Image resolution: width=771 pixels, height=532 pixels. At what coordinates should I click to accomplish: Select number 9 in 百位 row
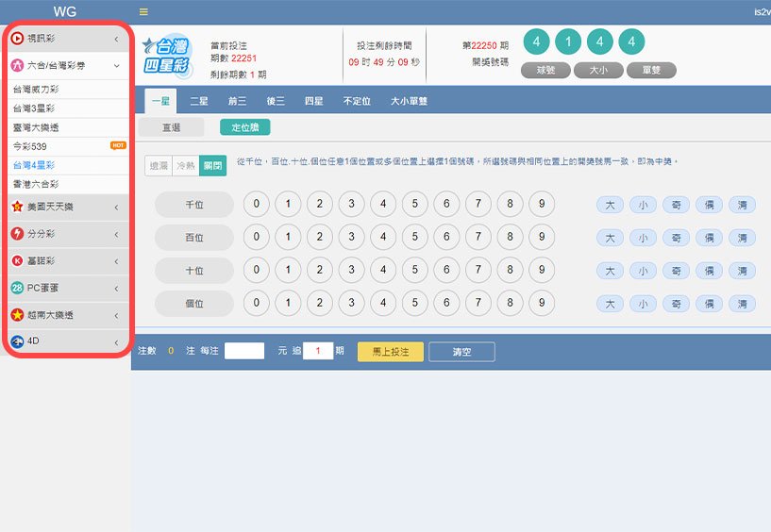542,237
